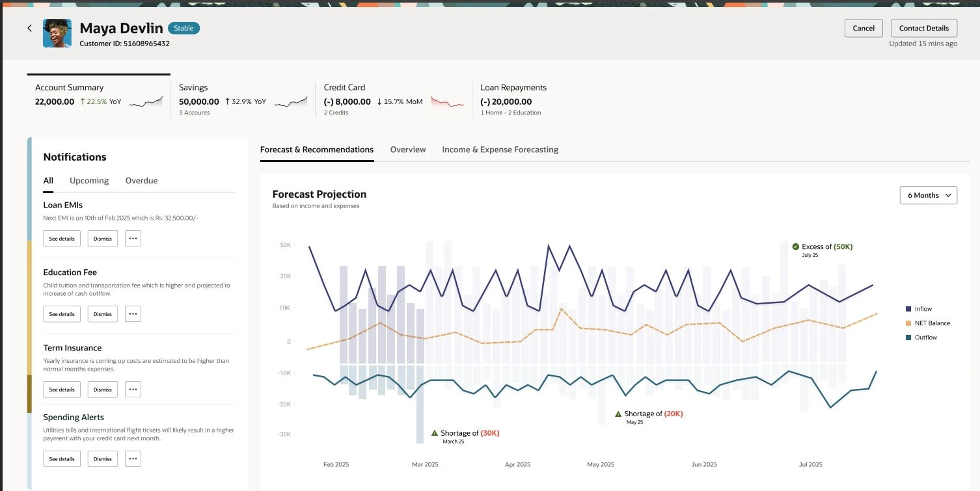
Task: See details for Education Fee
Action: 62,313
